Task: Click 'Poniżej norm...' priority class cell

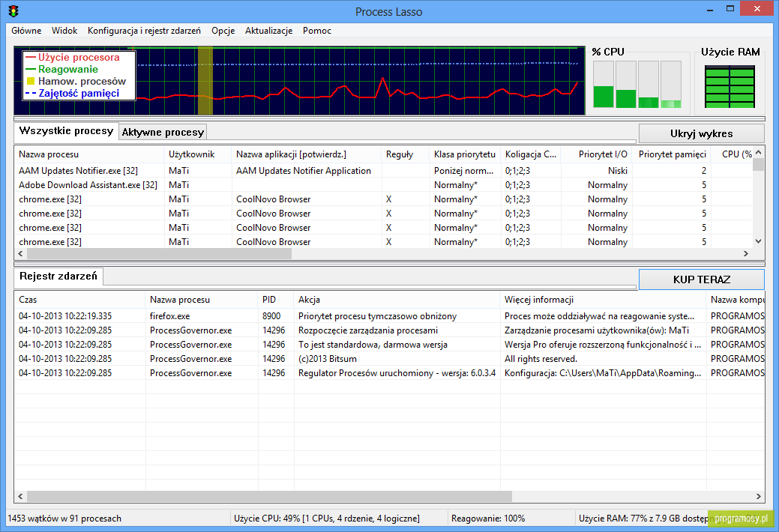Action: pyautogui.click(x=463, y=171)
